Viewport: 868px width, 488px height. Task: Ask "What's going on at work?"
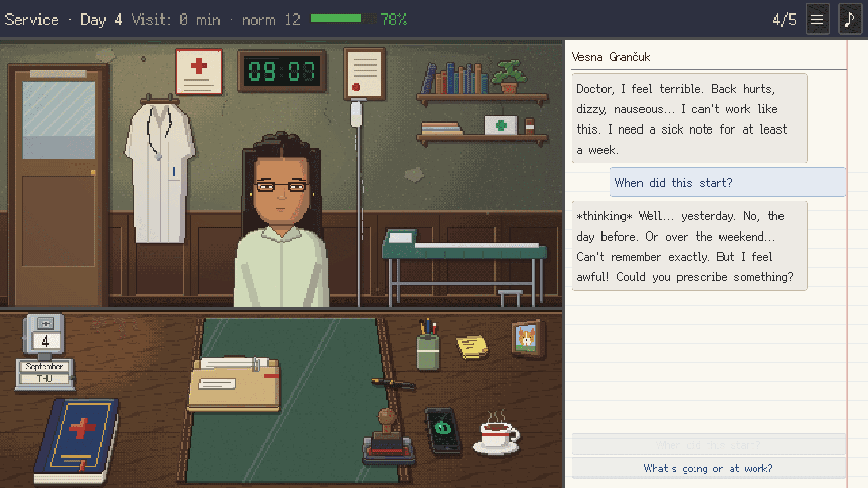point(708,468)
